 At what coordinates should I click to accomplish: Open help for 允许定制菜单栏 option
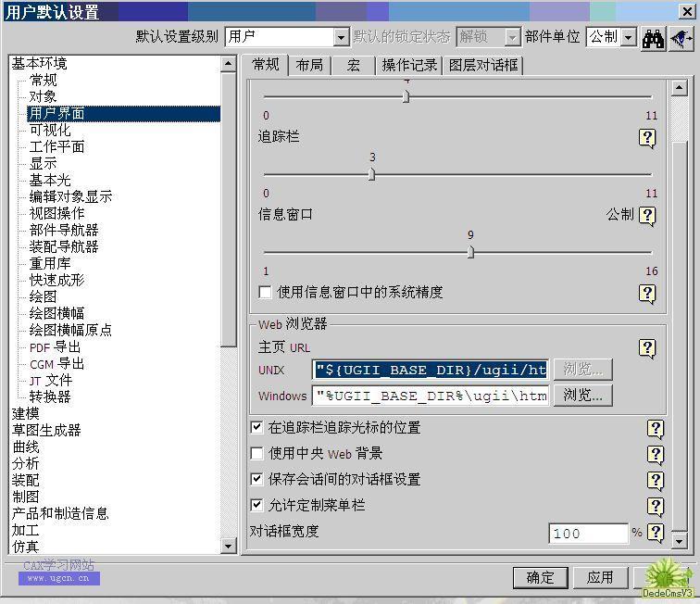point(656,507)
